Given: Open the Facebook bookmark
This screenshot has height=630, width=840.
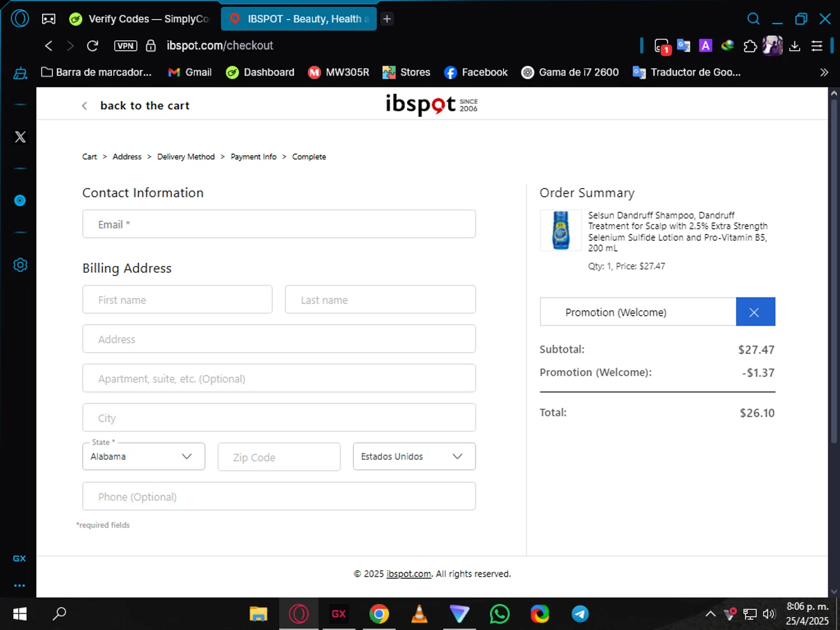Looking at the screenshot, I should click(475, 72).
